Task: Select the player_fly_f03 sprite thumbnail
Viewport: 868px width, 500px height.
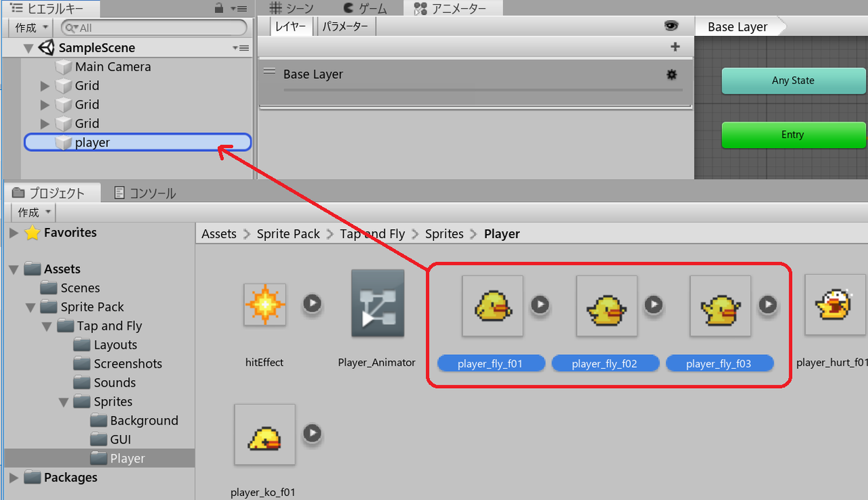Action: tap(721, 305)
